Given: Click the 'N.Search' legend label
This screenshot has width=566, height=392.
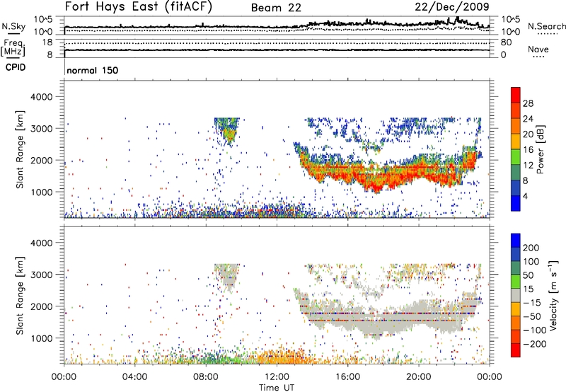Looking at the screenshot, I should [x=546, y=26].
